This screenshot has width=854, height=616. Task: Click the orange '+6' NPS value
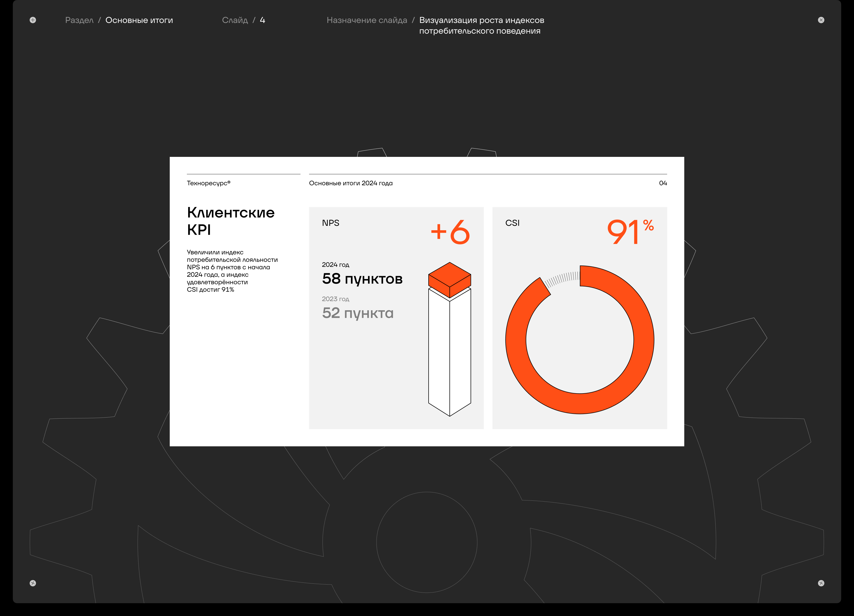450,232
